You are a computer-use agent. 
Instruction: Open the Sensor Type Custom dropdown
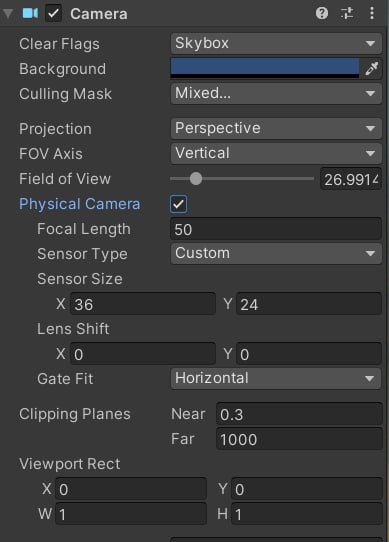coord(276,254)
